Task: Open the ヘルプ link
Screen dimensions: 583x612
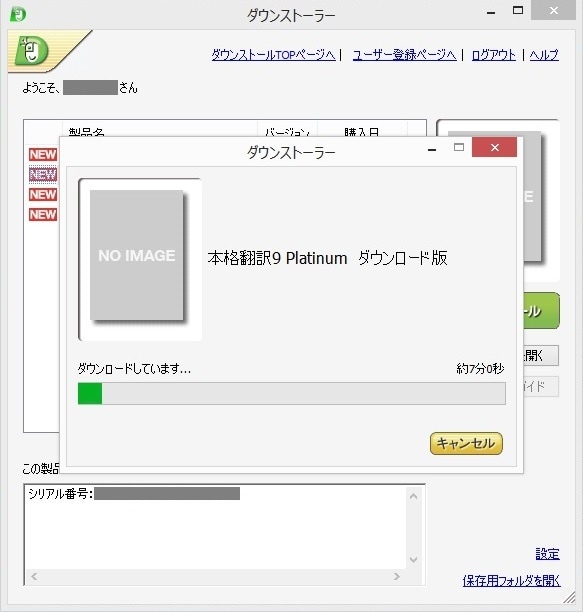Action: (544, 55)
